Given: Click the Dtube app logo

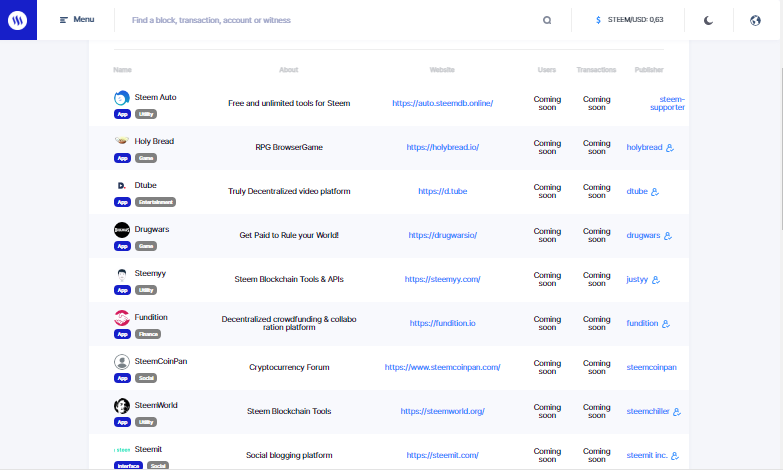Looking at the screenshot, I should coord(122,185).
